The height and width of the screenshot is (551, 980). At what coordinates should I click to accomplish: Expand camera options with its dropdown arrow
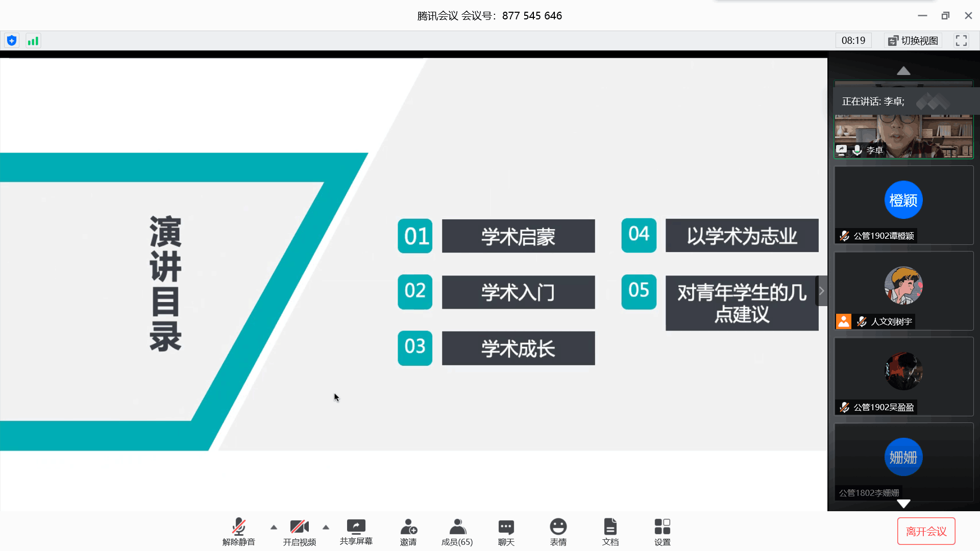point(326,528)
